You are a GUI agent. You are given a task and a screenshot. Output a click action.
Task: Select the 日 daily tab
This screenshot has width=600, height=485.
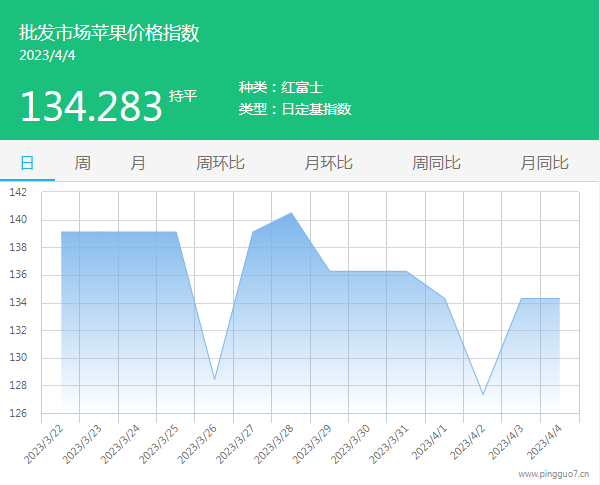[27, 163]
